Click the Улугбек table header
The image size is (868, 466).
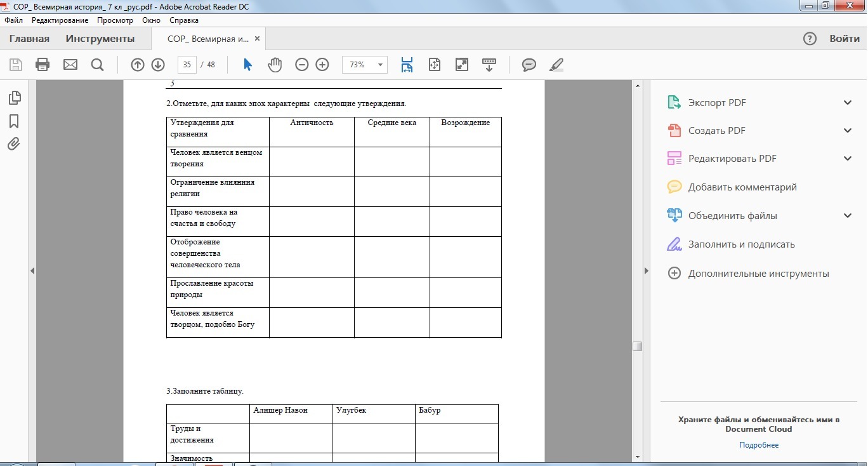pyautogui.click(x=351, y=410)
